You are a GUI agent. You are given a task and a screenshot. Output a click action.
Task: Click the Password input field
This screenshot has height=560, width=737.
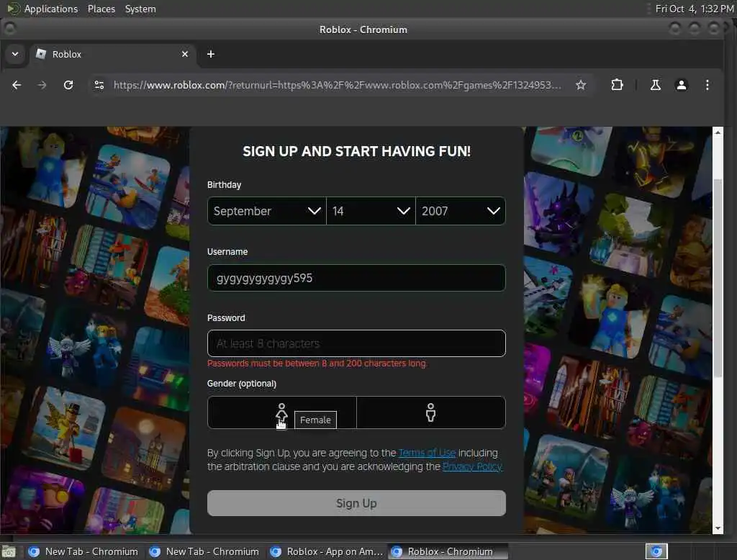coord(356,343)
